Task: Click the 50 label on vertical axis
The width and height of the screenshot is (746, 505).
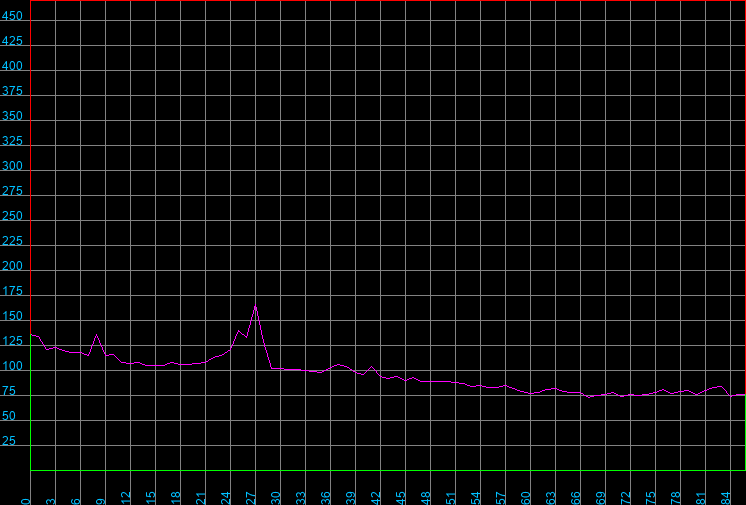Action: tap(9, 416)
